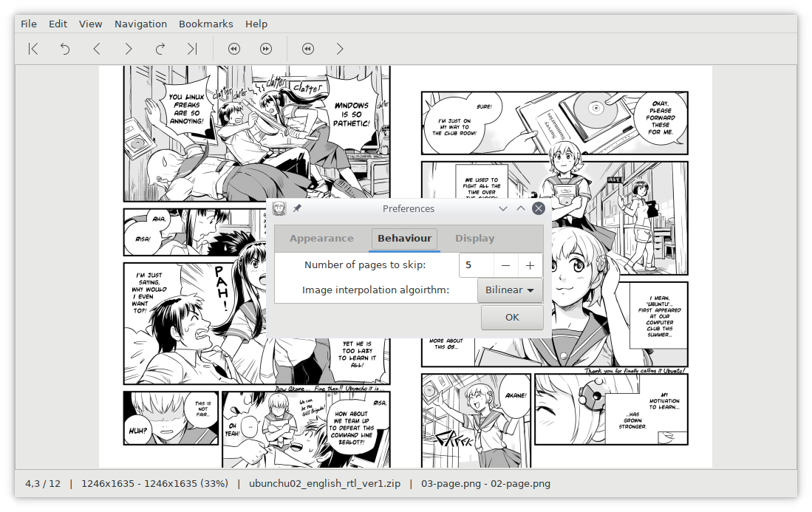Click the 'Number of pages to skip:' label
The image size is (812, 512).
[365, 265]
